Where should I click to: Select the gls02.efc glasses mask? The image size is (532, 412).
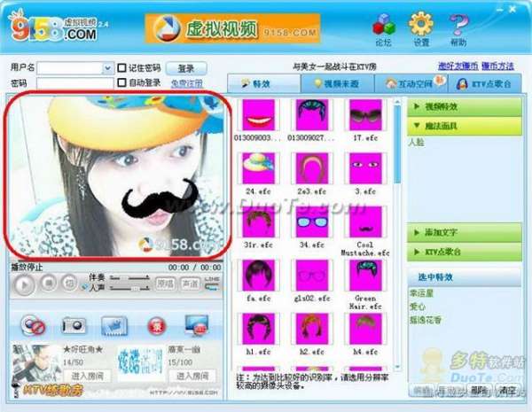pyautogui.click(x=312, y=276)
